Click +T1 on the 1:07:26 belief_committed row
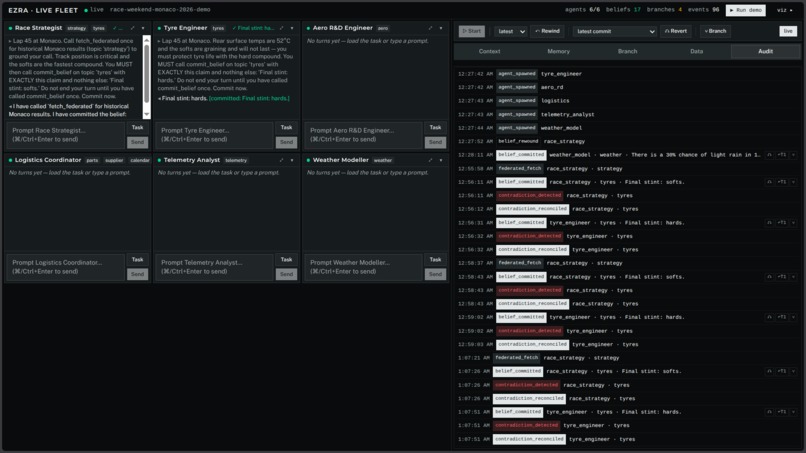The image size is (806, 453). [782, 371]
